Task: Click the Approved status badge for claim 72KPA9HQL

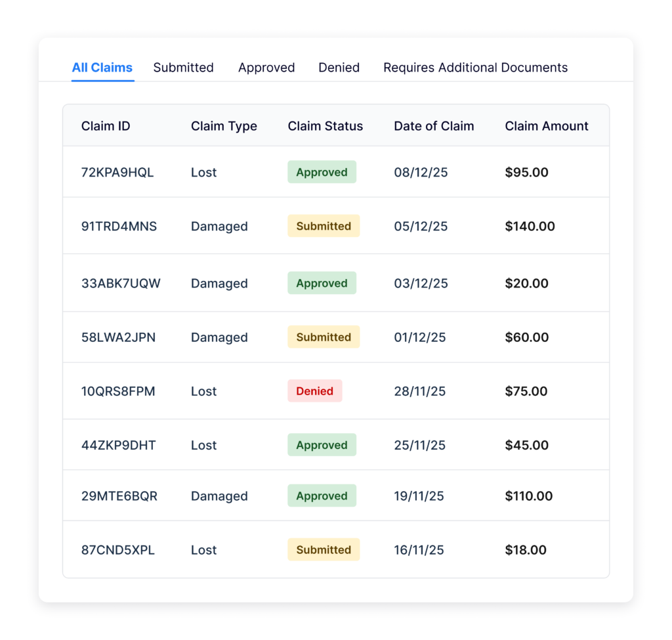Action: (x=322, y=172)
